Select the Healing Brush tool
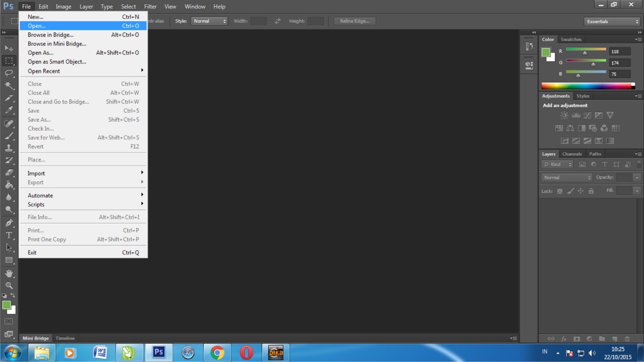Screen dimensions: 644x362 (x=9, y=123)
